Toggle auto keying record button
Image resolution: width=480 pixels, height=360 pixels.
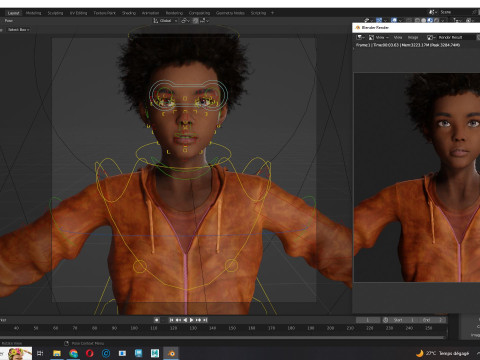click(157, 320)
